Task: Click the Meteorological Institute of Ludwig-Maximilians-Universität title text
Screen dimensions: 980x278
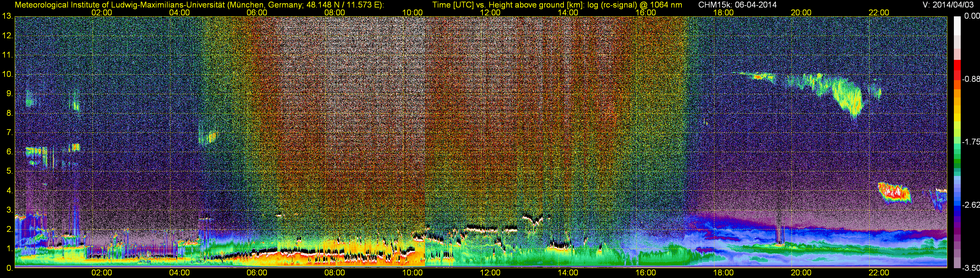Action: [x=199, y=5]
